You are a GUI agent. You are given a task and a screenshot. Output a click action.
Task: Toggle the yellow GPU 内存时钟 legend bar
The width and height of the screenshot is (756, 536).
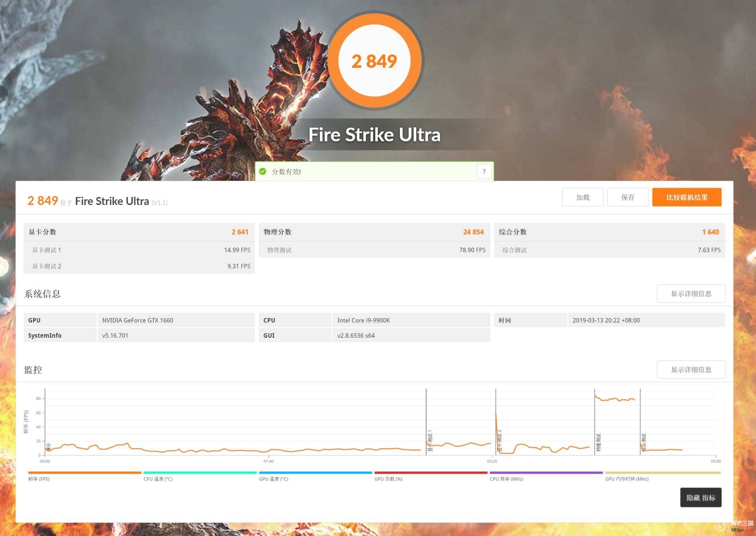pyautogui.click(x=662, y=473)
